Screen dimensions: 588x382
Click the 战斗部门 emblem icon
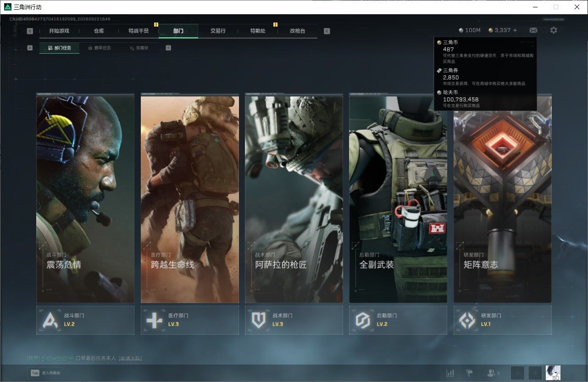click(x=50, y=320)
